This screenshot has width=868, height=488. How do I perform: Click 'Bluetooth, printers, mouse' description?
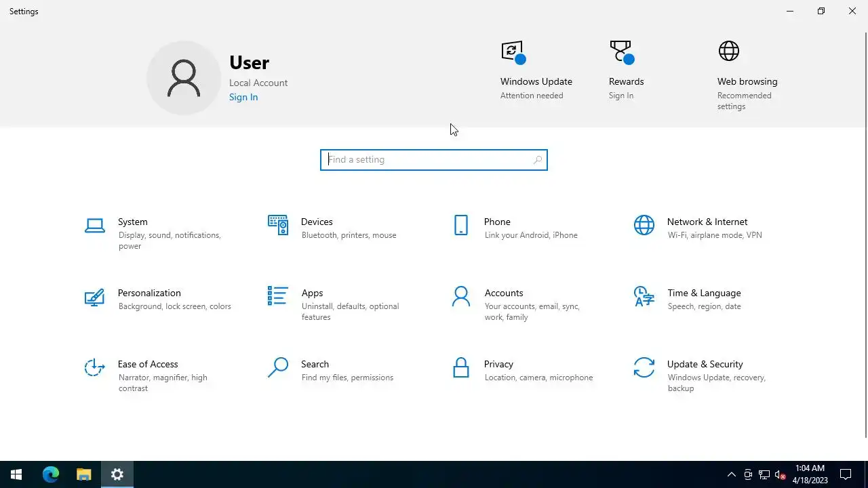(349, 235)
